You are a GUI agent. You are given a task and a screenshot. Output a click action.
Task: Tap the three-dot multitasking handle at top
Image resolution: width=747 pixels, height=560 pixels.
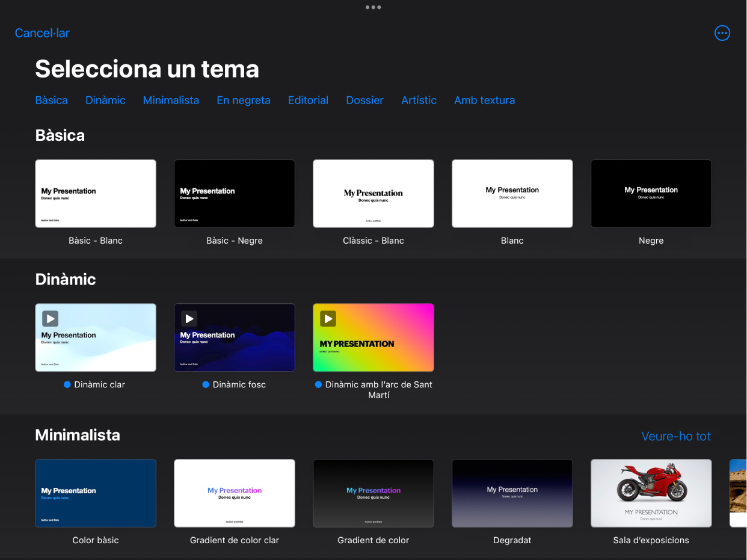coord(373,7)
